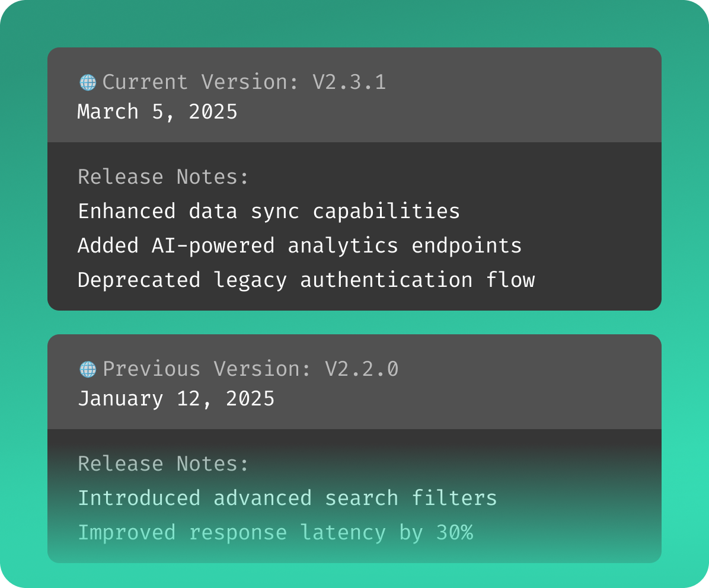Click the V2.3.1 version number
This screenshot has width=709, height=588.
coord(349,82)
